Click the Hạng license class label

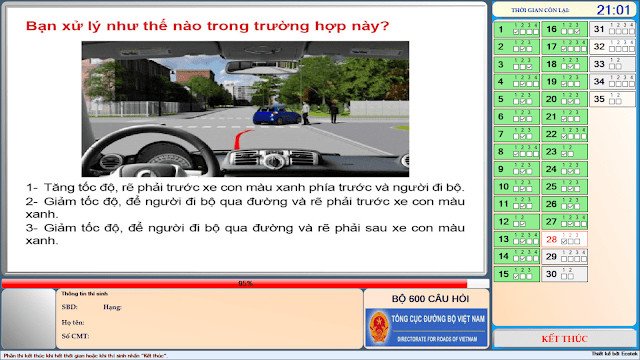112,307
